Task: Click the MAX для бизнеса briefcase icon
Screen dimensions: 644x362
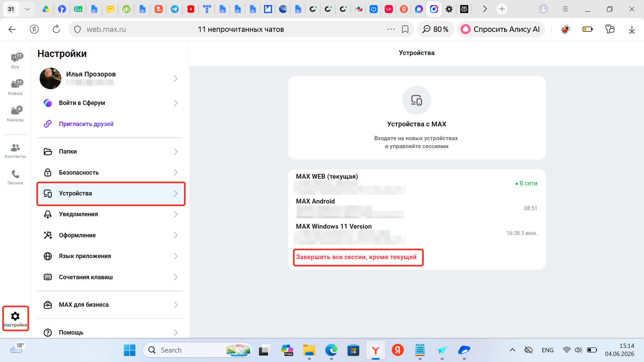Action: tap(48, 305)
